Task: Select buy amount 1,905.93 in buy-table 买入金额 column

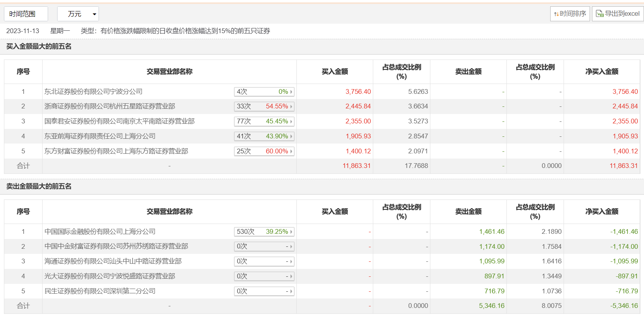Action: pyautogui.click(x=358, y=136)
